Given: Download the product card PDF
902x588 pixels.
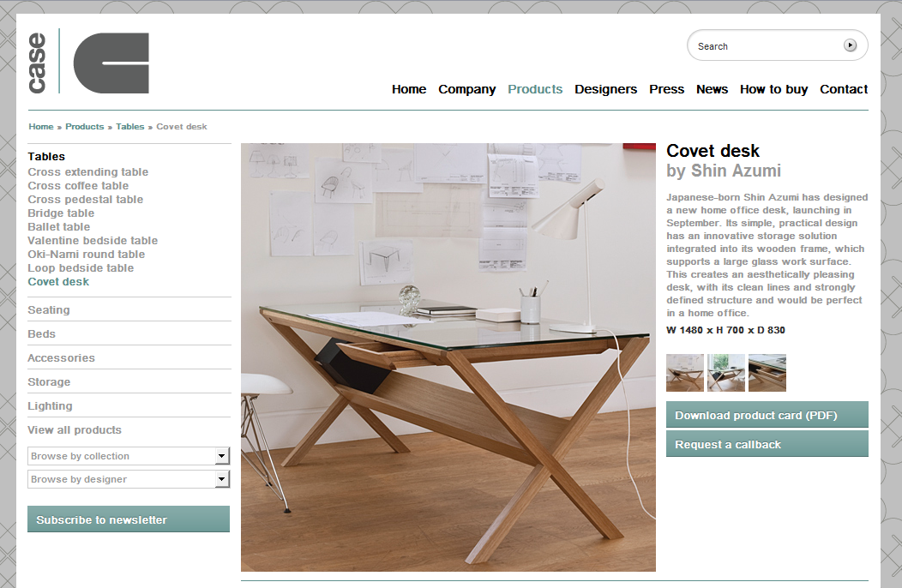Looking at the screenshot, I should coord(767,415).
